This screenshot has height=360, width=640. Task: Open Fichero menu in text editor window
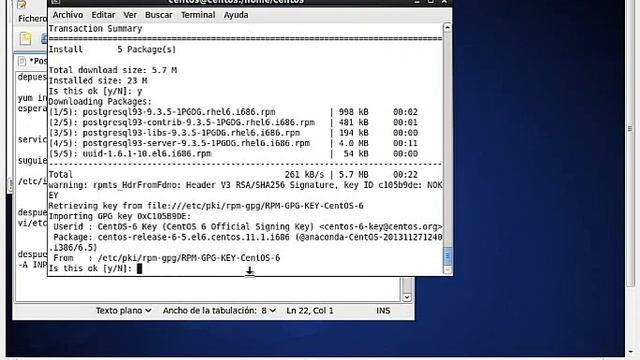32,19
